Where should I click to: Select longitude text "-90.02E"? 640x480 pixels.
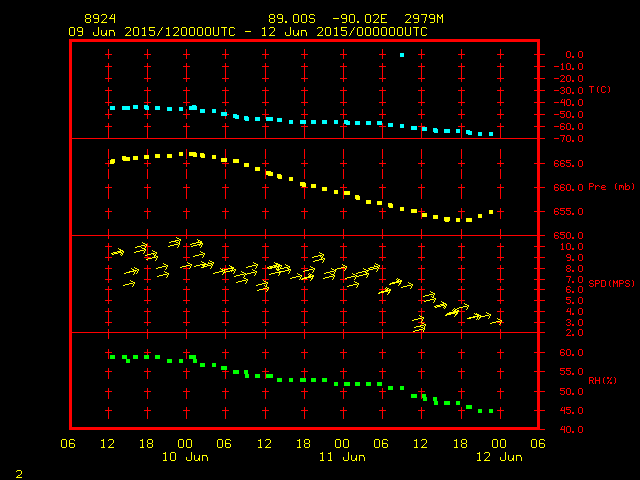click(x=359, y=19)
